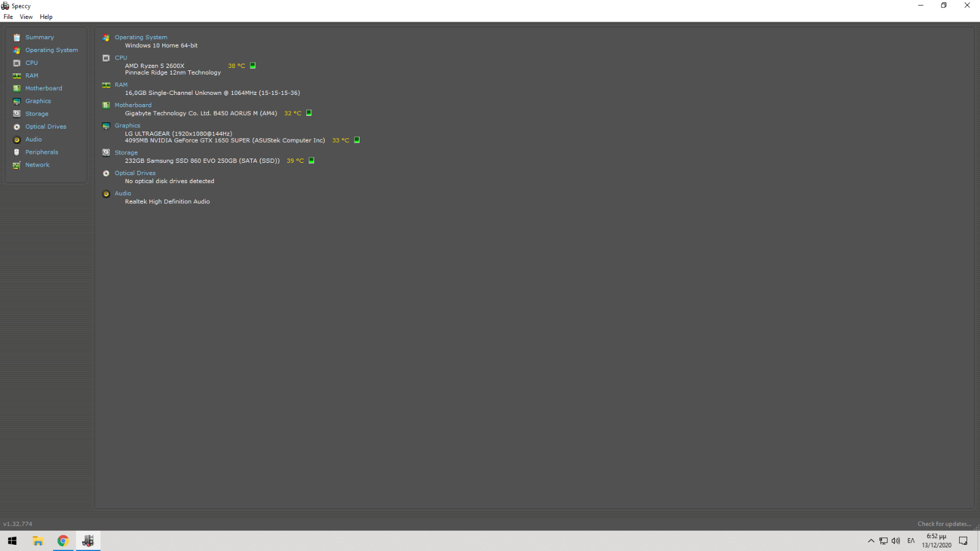Image resolution: width=980 pixels, height=551 pixels.
Task: Click the Windows flag icon beside Operating System heading
Action: [x=106, y=37]
